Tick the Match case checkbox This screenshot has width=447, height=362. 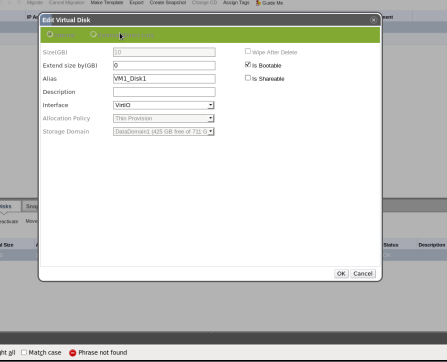(24, 352)
